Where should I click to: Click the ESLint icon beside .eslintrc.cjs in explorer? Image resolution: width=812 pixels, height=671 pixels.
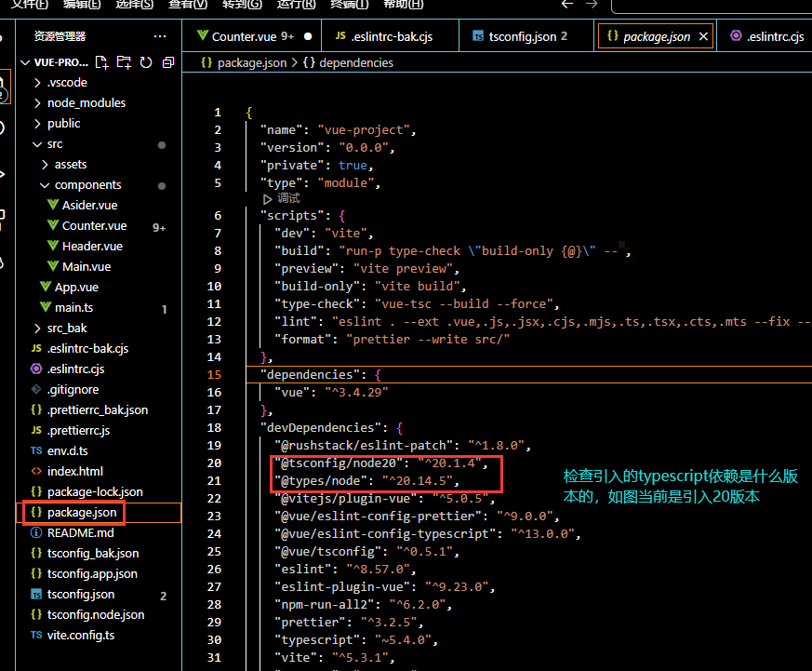click(x=36, y=369)
